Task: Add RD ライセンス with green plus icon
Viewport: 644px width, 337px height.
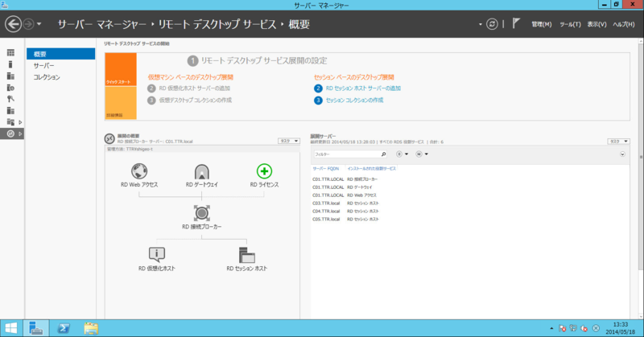Action: pos(264,171)
